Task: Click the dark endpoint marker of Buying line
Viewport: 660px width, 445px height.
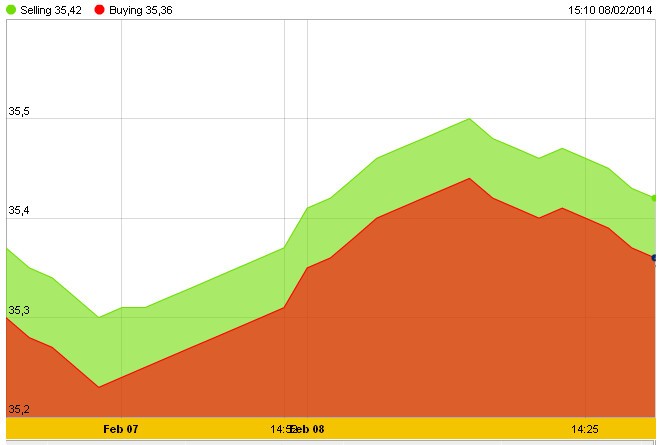Action: [655, 258]
